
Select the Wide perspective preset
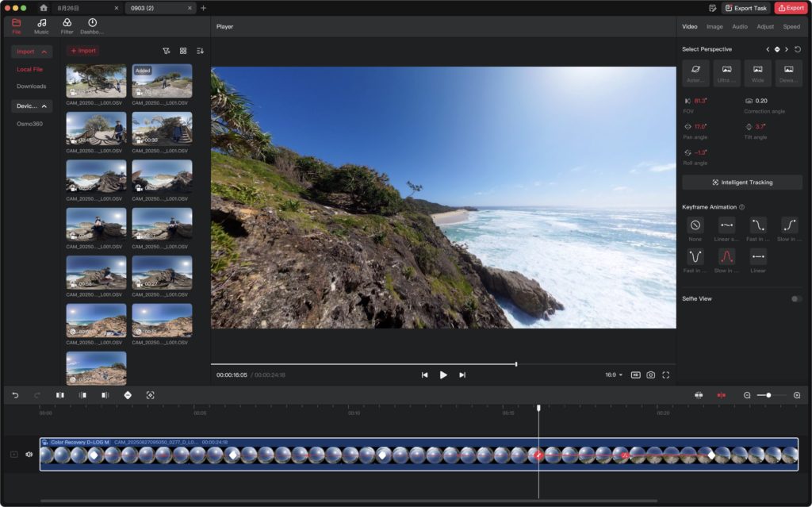point(757,72)
